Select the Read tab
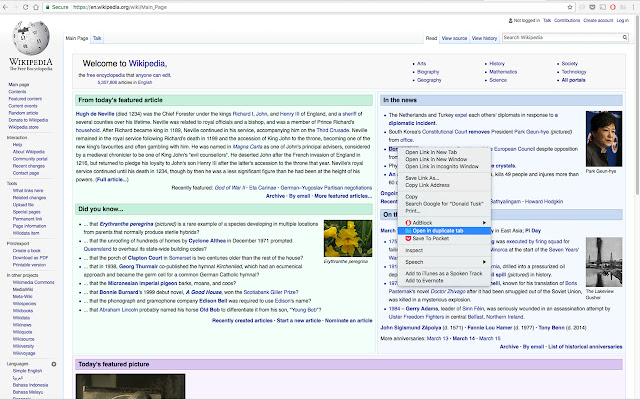640x400 pixels. tap(431, 38)
